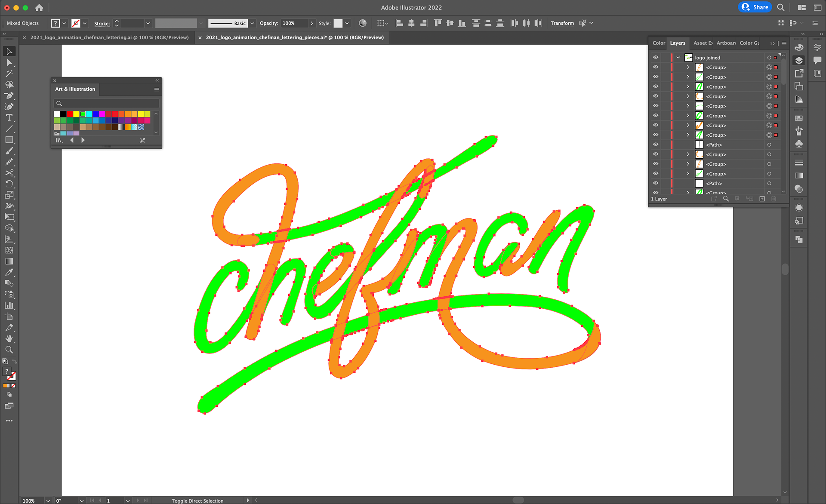Click target circle of logo joined layer

pyautogui.click(x=769, y=58)
